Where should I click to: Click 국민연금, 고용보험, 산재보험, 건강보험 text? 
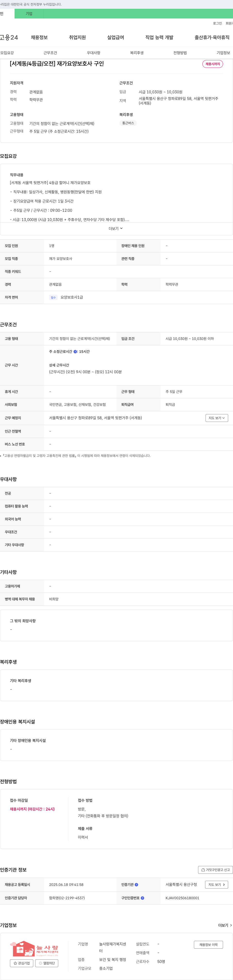pos(77,404)
